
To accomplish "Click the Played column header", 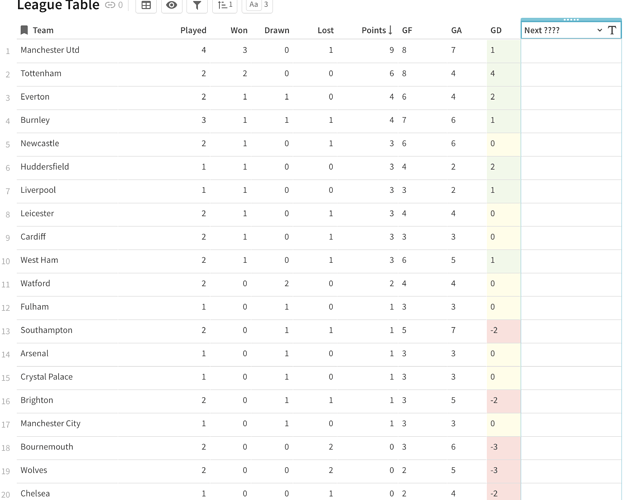I will tap(193, 30).
